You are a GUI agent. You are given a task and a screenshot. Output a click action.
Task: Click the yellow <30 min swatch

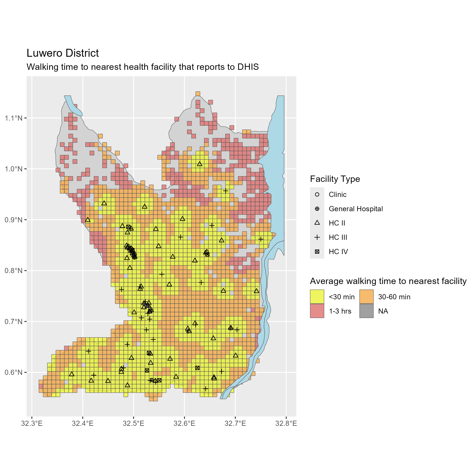click(317, 297)
